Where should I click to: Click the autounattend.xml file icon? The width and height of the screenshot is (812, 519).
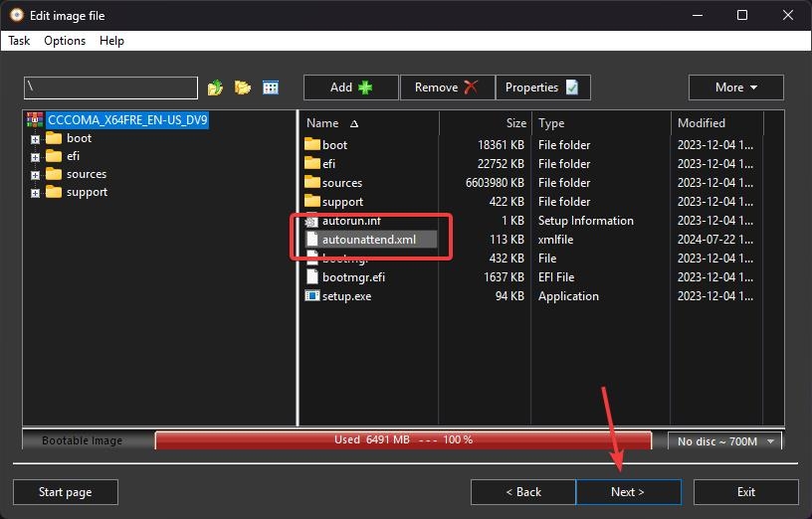click(x=312, y=239)
